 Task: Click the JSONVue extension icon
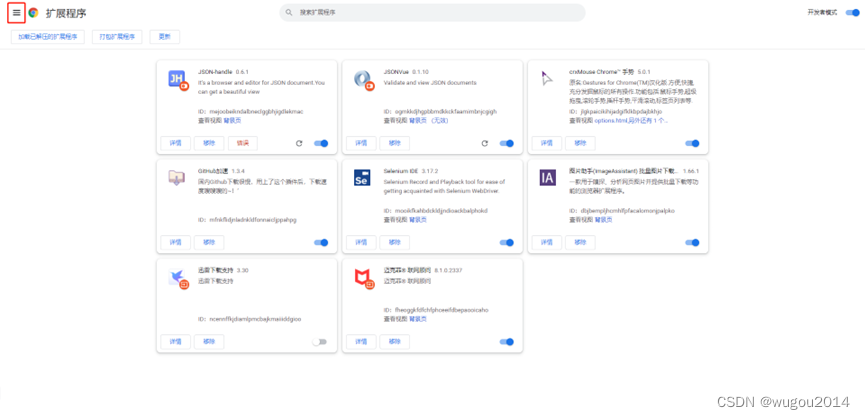pos(364,80)
